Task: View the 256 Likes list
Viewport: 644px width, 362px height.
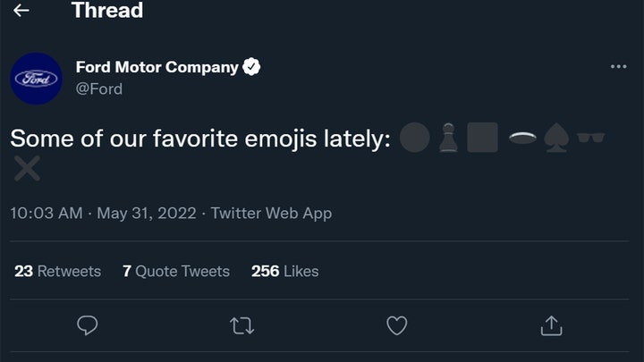Action: click(x=284, y=271)
